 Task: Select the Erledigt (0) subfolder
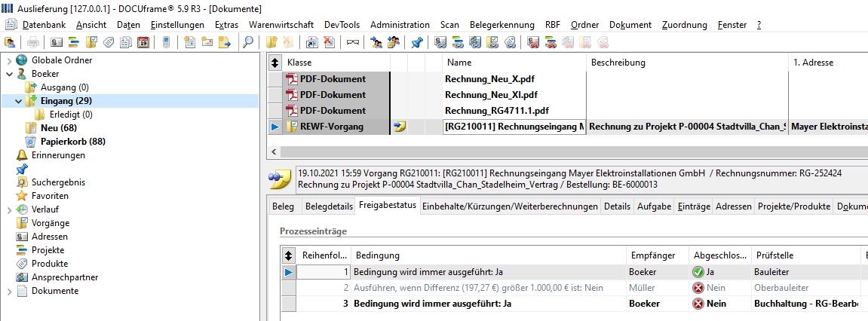coord(70,115)
